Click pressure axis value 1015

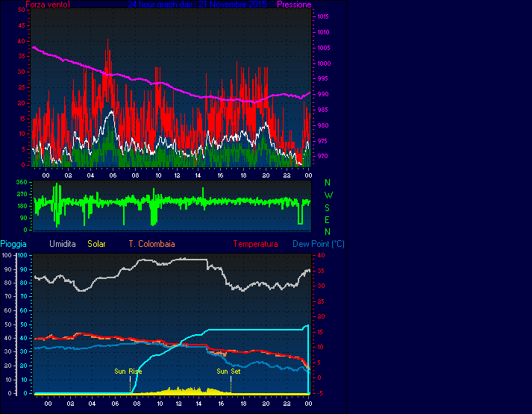point(323,16)
